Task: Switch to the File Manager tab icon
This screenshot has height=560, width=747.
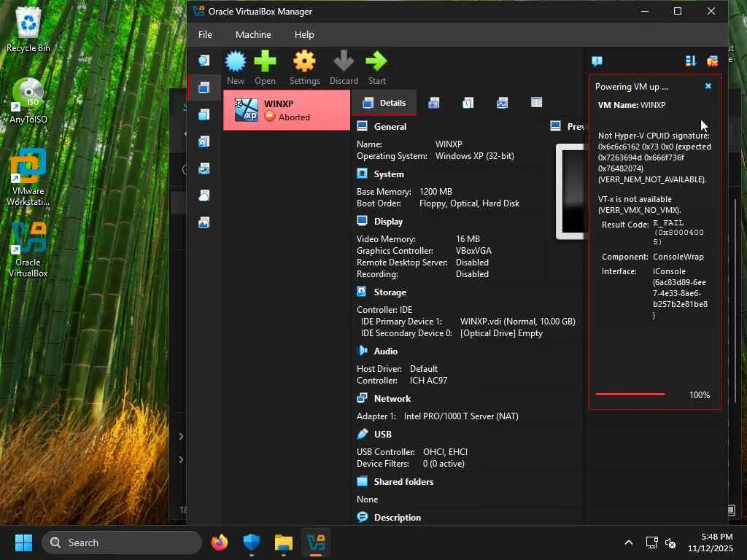Action: 536,103
